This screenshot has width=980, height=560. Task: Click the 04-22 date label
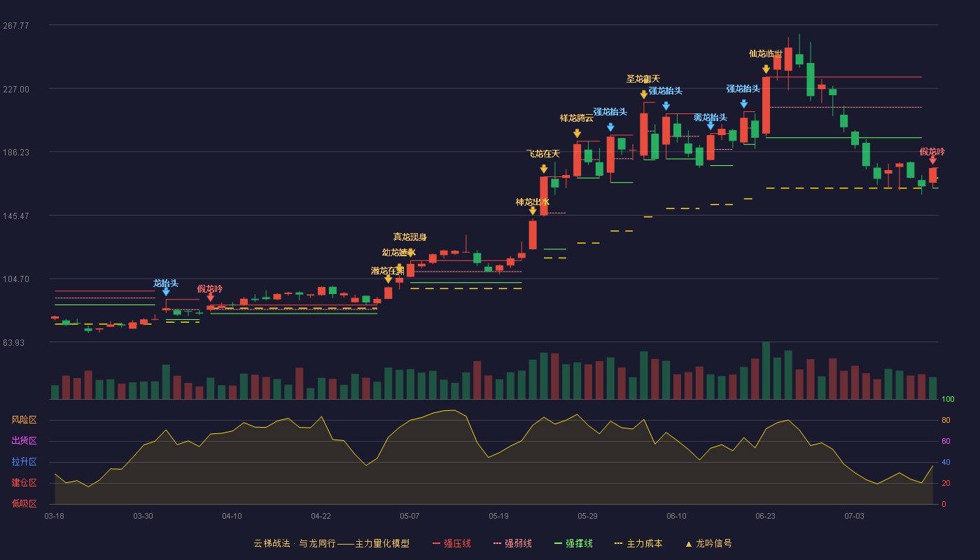(x=321, y=516)
